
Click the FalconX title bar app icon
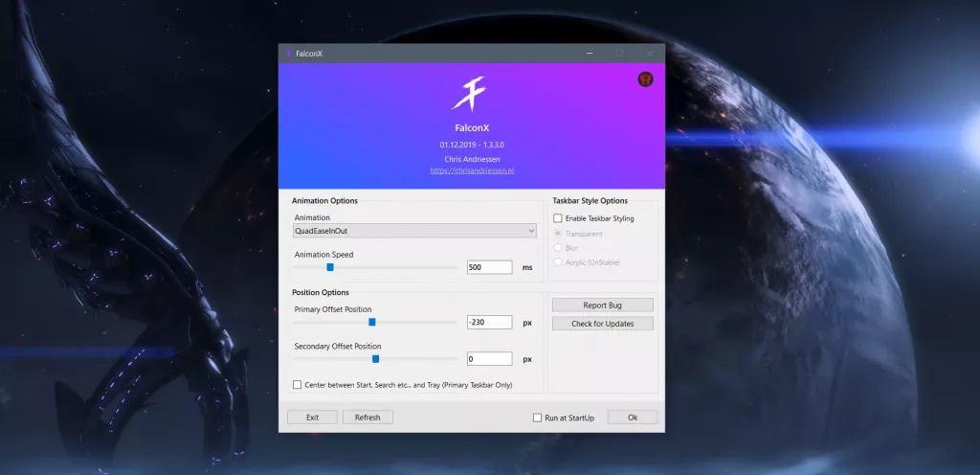[x=289, y=53]
